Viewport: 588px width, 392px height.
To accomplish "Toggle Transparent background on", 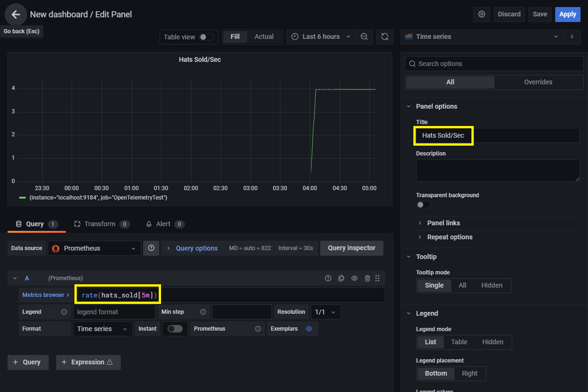I will pos(423,205).
